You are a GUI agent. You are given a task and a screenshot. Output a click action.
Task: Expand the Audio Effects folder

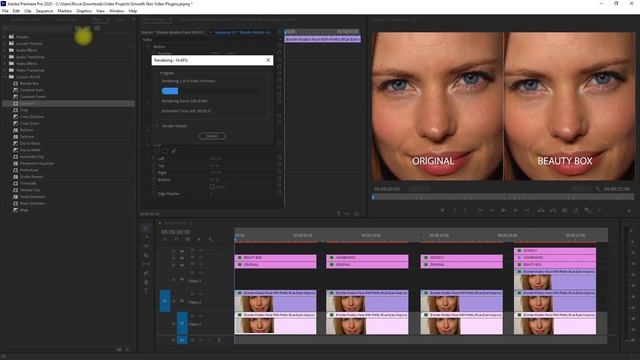5,50
